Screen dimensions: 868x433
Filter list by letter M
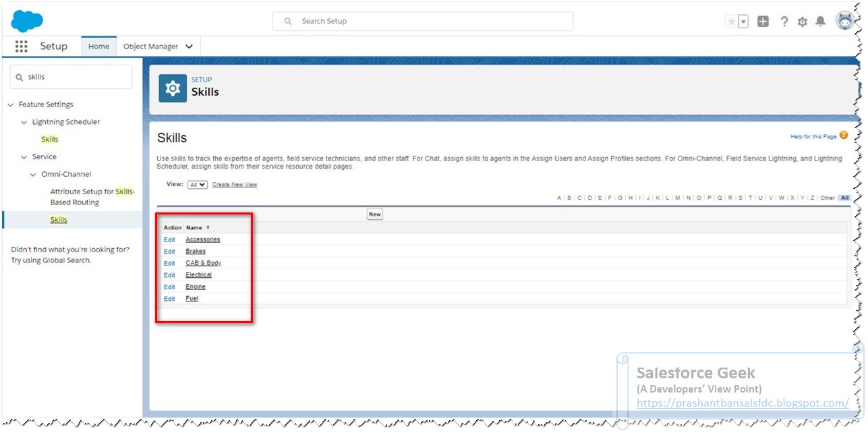pos(678,198)
